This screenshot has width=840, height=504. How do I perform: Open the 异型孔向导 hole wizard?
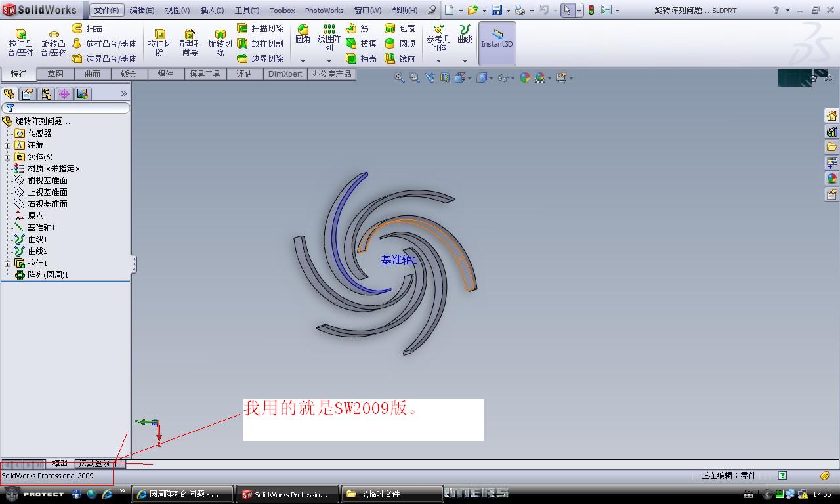190,43
